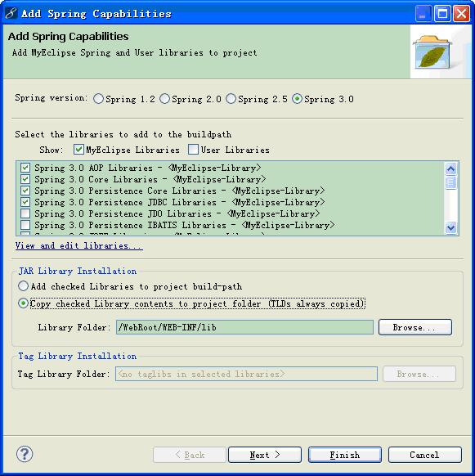Viewport: 475px width, 476px height.
Task: Choose Copy checked Library contents to project folder
Action: click(x=23, y=303)
